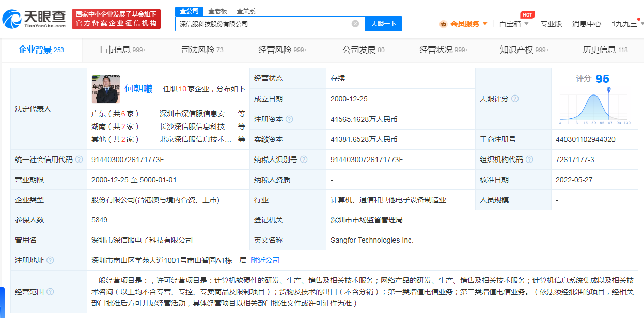Switch to 公司发展 tab
The image size is (644, 318).
point(364,50)
